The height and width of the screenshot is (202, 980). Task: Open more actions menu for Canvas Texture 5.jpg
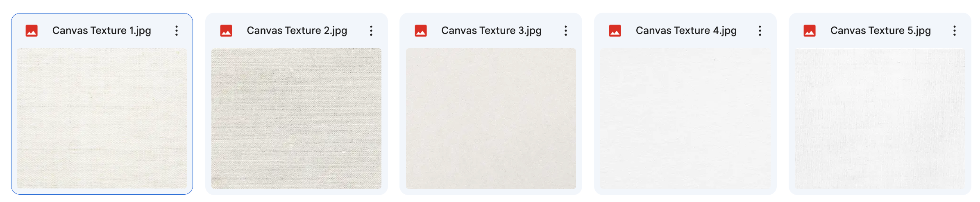tap(955, 31)
